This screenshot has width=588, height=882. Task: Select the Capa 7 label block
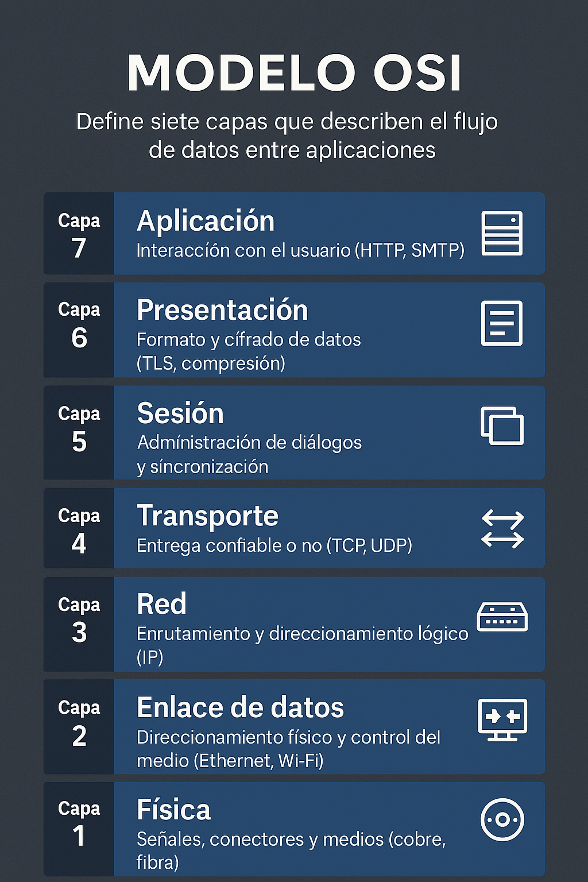[x=79, y=234]
